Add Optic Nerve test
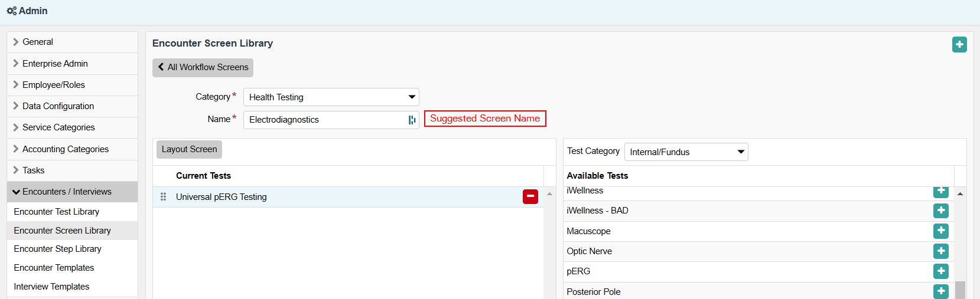The height and width of the screenshot is (299, 980). 940,251
